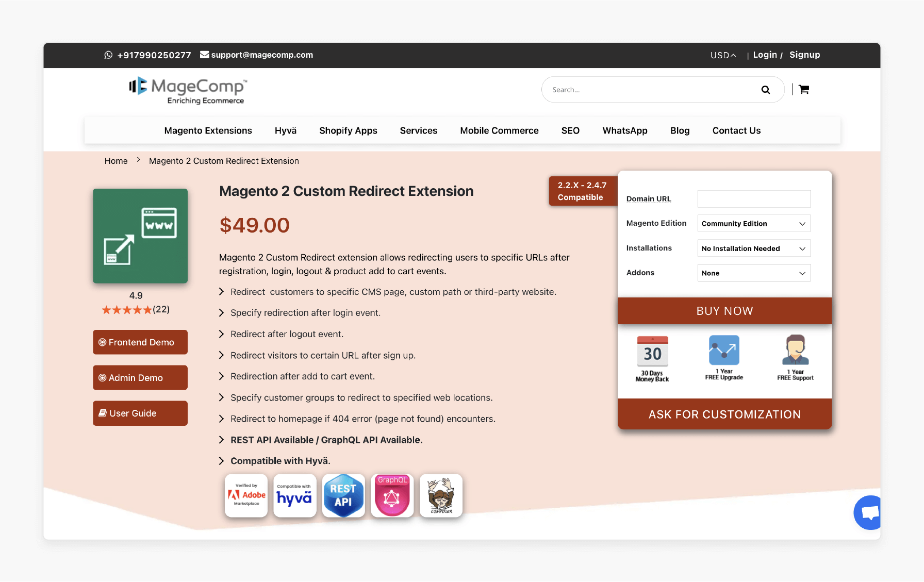Click the (22) reviews count

pyautogui.click(x=161, y=309)
